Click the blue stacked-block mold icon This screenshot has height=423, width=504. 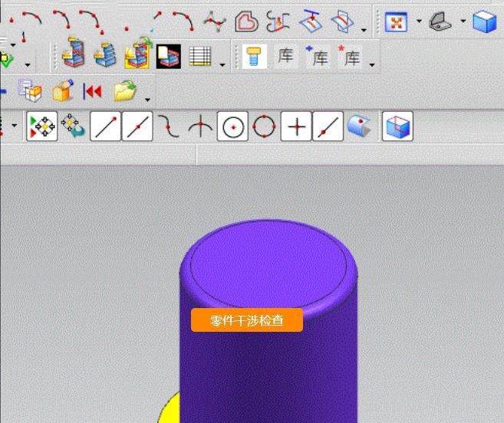105,55
